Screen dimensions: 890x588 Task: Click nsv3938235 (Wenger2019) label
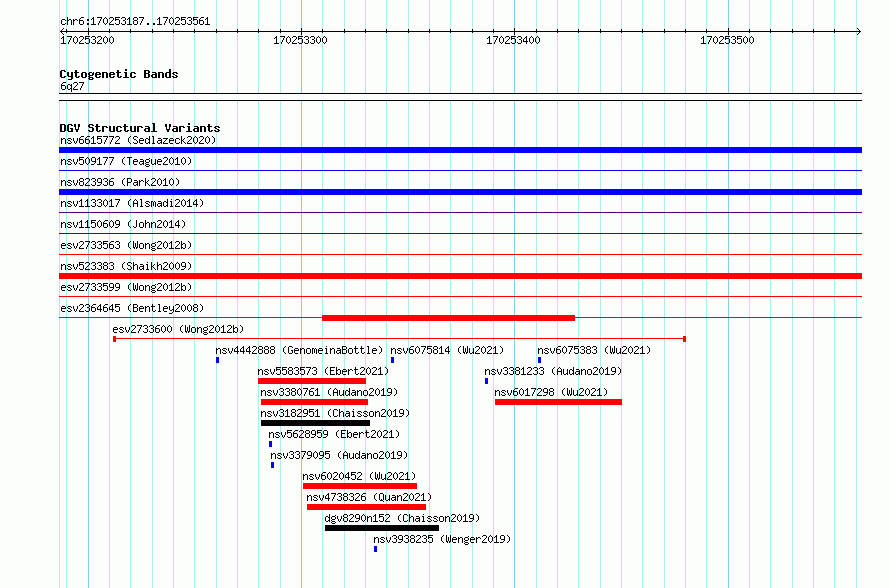(442, 539)
